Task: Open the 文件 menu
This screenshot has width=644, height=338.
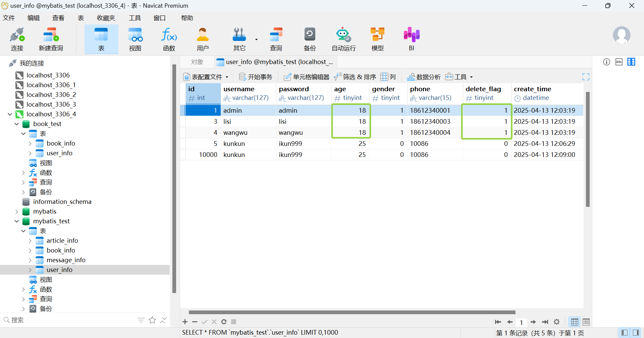Action: click(x=9, y=18)
